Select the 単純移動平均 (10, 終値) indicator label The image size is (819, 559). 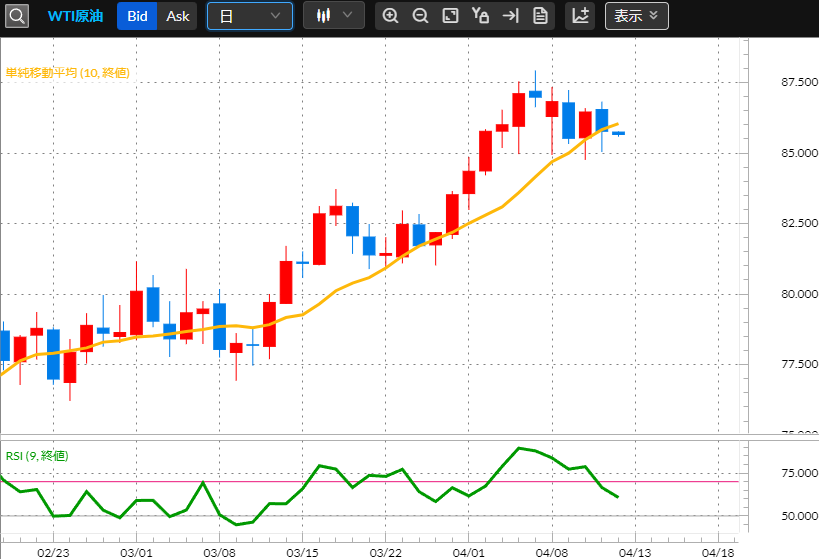click(67, 73)
